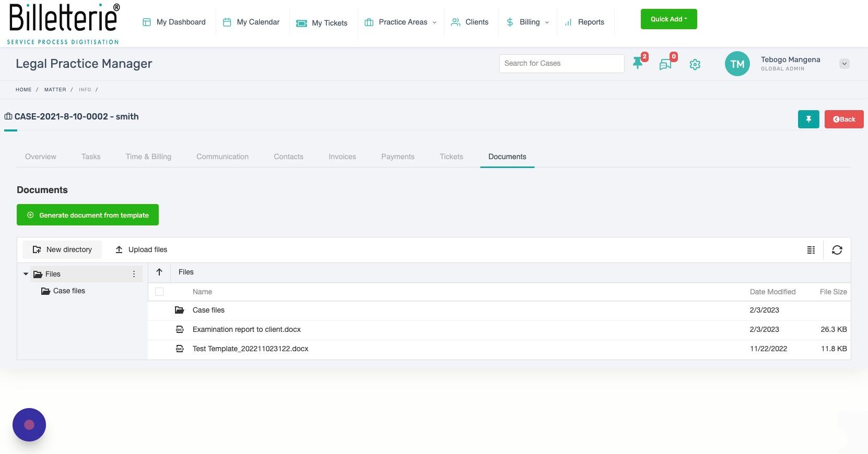
Task: Sort by Date Modified column
Action: tap(772, 292)
